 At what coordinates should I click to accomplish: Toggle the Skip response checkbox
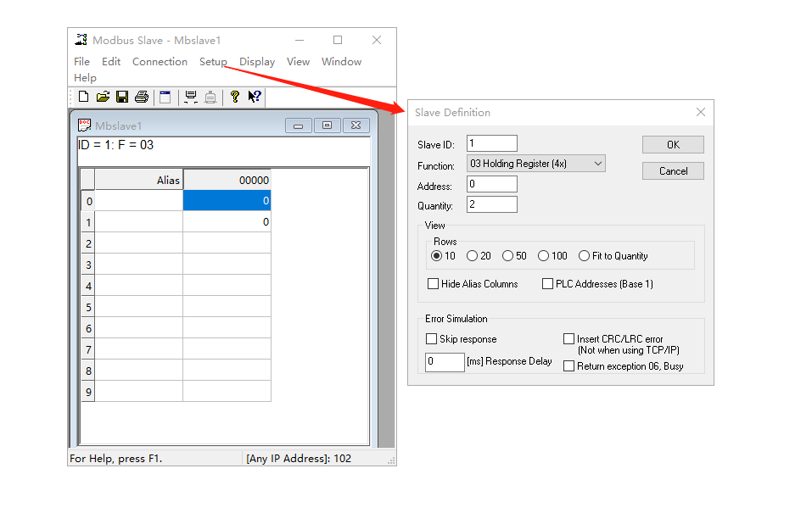(x=432, y=339)
